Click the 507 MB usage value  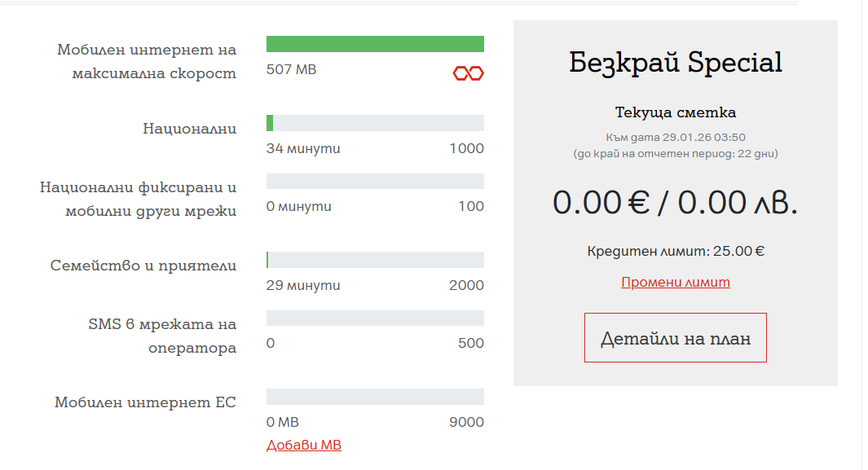click(291, 70)
